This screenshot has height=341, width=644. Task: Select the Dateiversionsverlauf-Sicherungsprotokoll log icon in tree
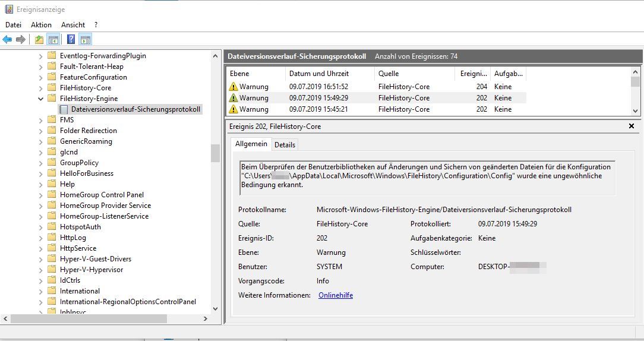(64, 109)
